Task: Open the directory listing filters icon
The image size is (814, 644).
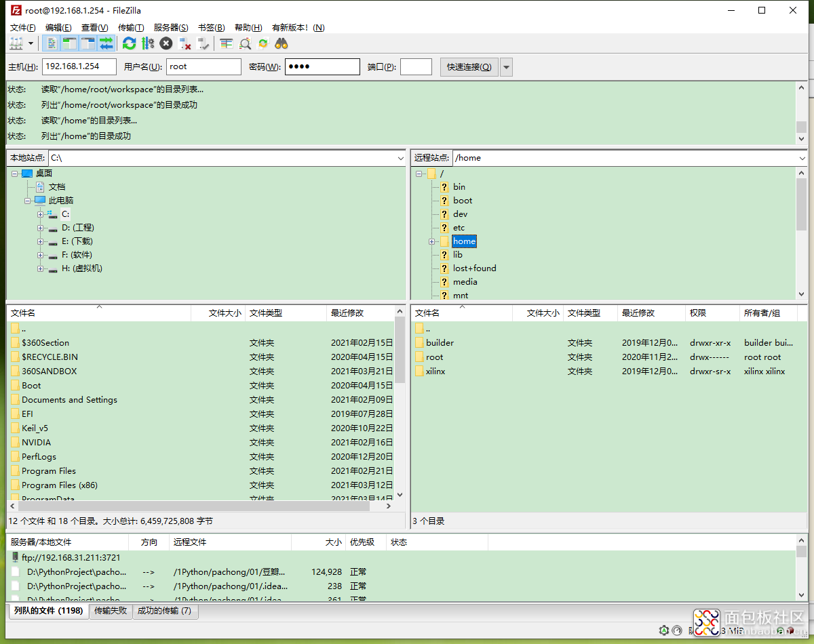Action: click(x=227, y=43)
